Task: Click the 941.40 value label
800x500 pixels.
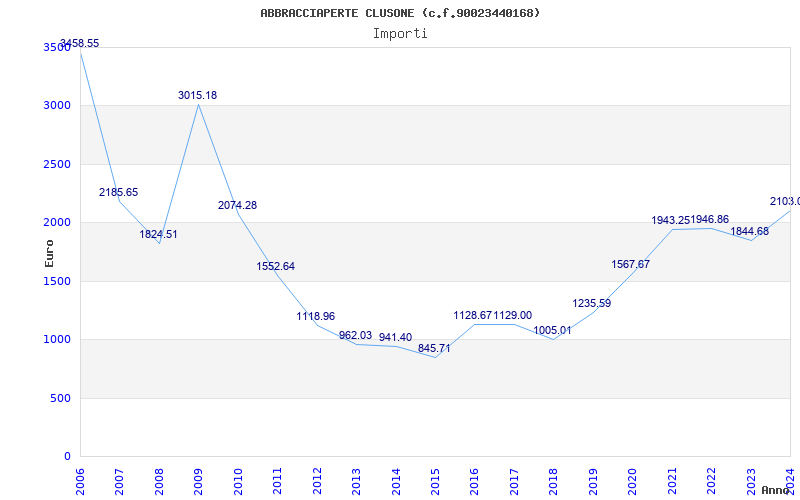Action: 395,338
